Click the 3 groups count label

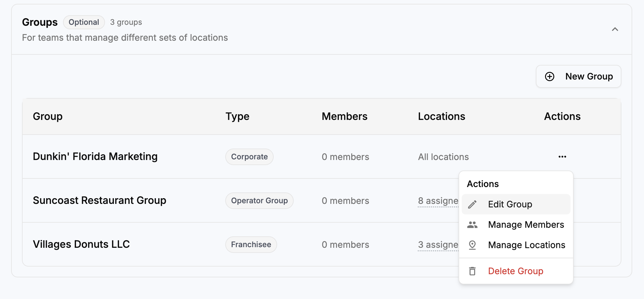pos(126,22)
